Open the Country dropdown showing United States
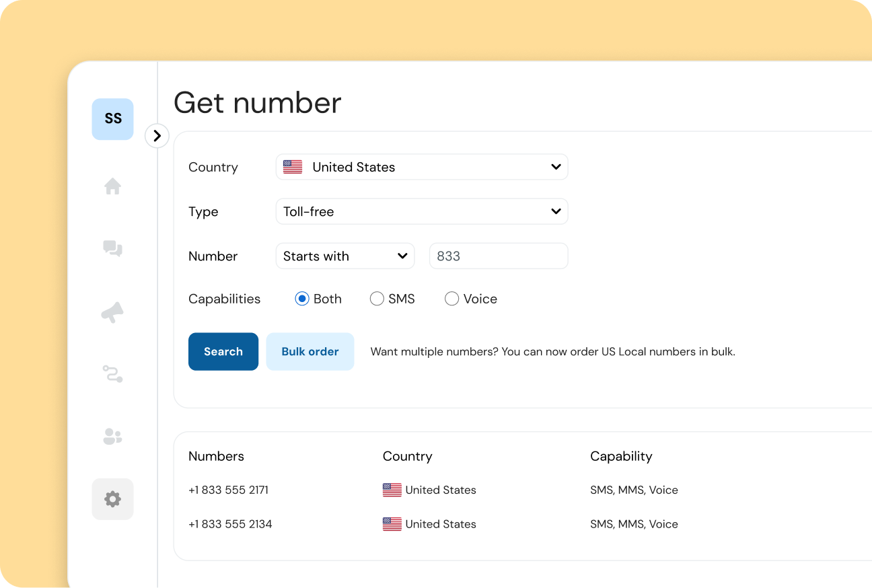 click(x=422, y=166)
